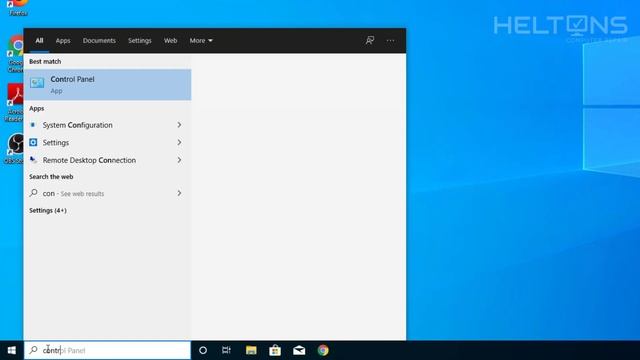Open the Control Panel best match result
The image size is (640, 360).
tap(107, 84)
